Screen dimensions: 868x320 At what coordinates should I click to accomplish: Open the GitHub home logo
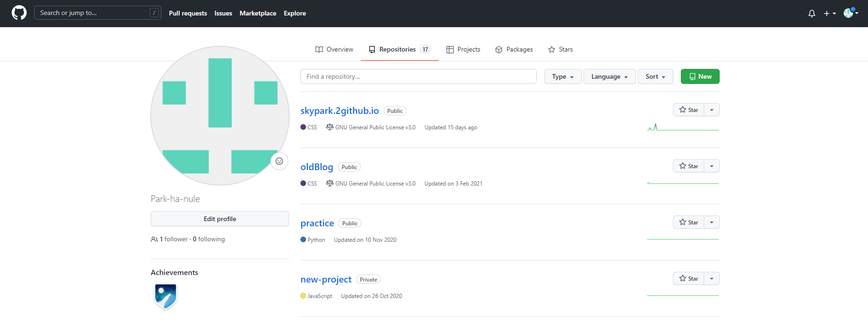[x=19, y=13]
